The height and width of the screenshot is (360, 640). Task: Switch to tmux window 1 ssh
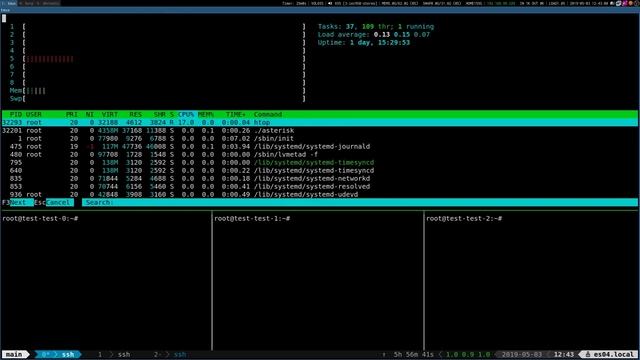coord(114,354)
